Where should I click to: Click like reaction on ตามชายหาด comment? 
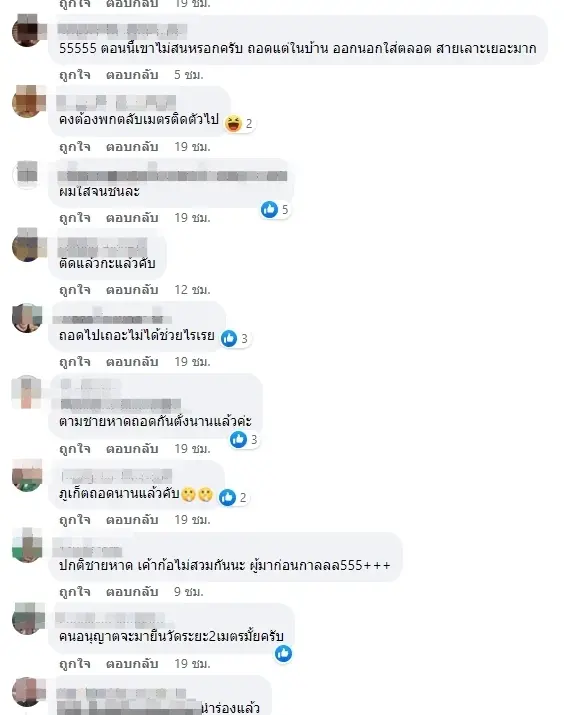(238, 440)
